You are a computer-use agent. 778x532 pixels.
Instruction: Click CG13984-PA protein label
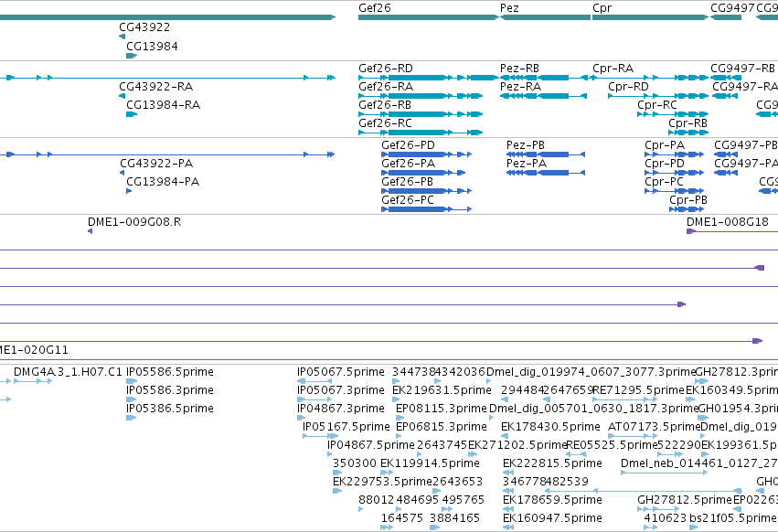(x=163, y=182)
